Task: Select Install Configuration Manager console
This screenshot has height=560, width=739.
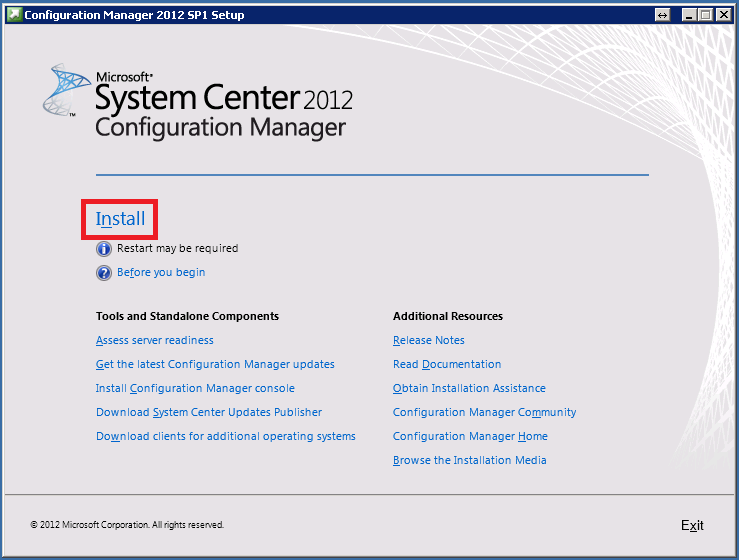Action: pos(195,388)
